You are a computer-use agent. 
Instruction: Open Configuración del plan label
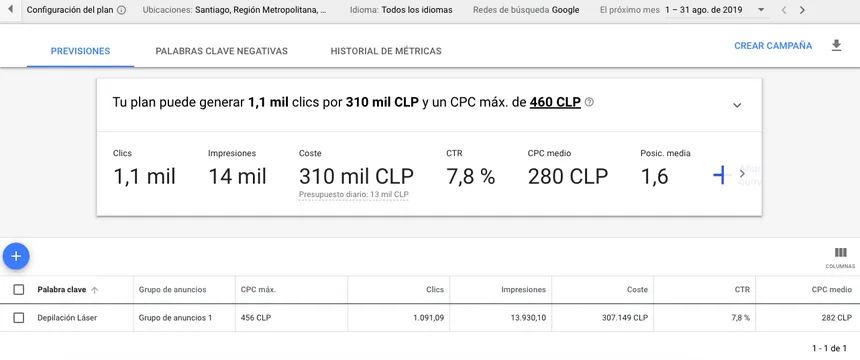tap(70, 10)
